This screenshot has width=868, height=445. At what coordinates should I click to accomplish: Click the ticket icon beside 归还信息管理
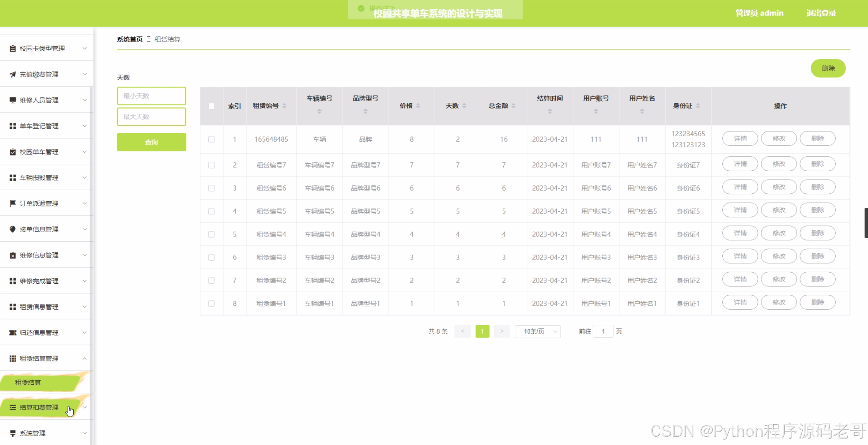pyautogui.click(x=13, y=333)
